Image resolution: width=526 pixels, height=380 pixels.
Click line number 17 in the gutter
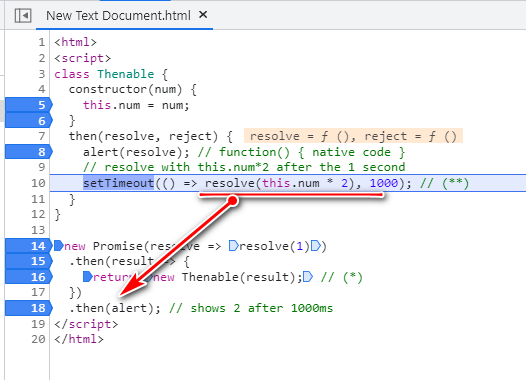point(38,292)
